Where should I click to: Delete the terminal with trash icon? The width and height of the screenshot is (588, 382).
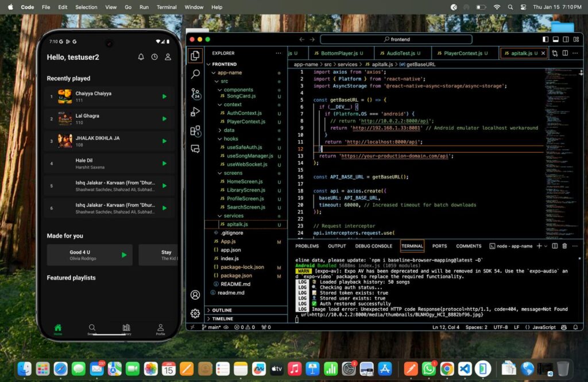pyautogui.click(x=564, y=246)
